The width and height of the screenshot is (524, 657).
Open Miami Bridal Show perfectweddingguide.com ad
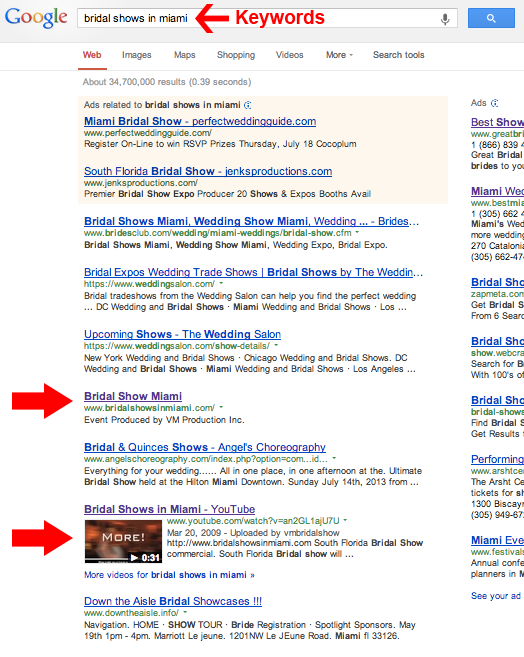click(200, 121)
